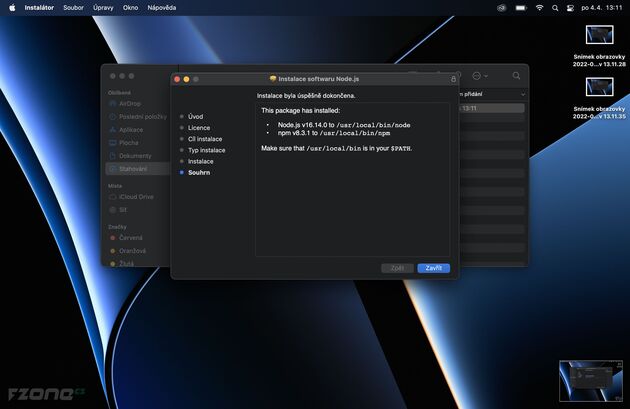Click the greyed Zpět button

(397, 268)
